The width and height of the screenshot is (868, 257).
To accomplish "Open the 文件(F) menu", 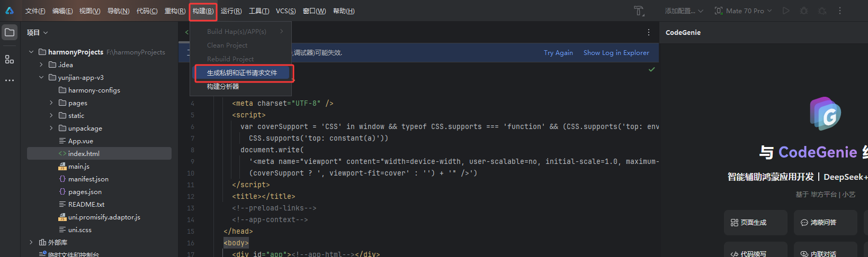I will [35, 11].
